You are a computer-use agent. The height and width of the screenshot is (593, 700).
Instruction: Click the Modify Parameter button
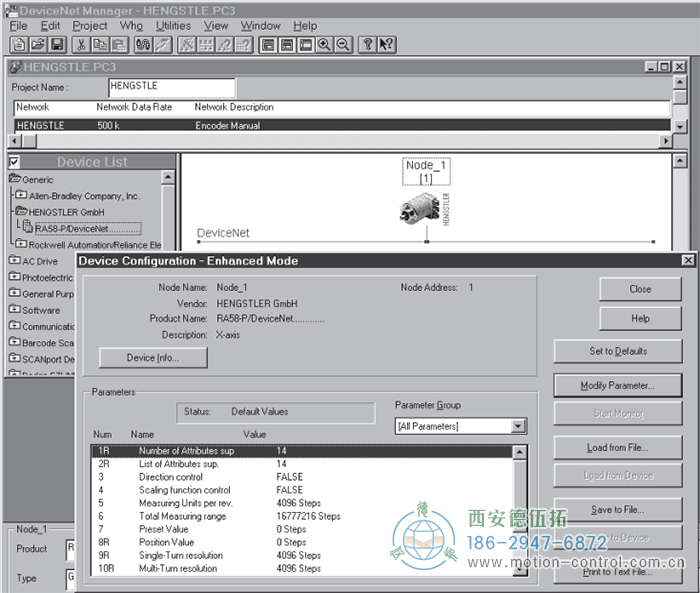[x=617, y=385]
